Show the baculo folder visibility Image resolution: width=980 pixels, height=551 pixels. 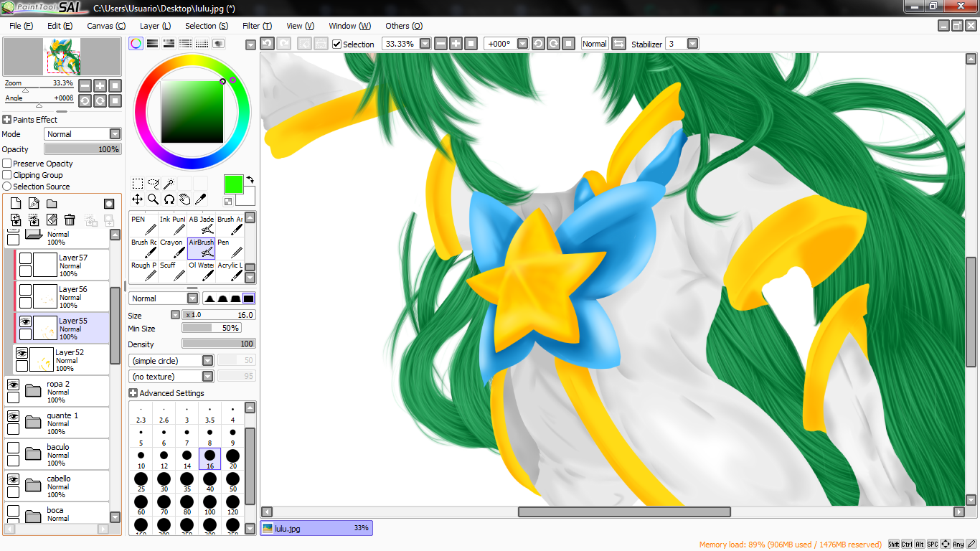(x=13, y=448)
